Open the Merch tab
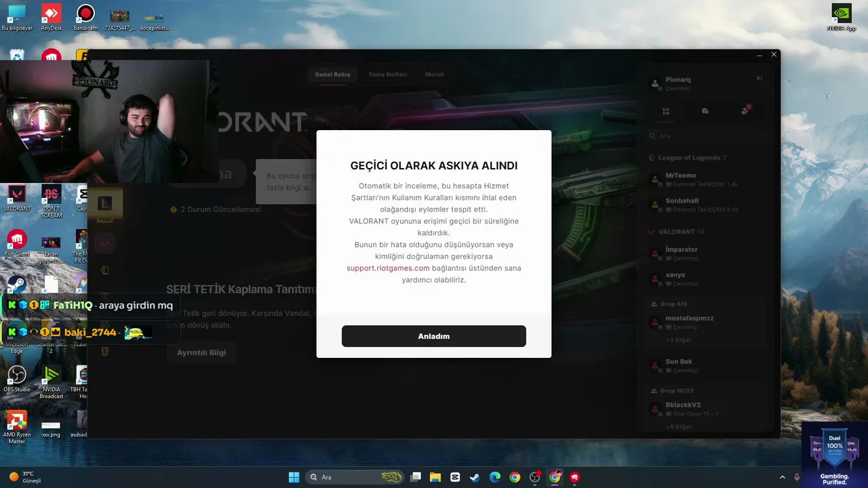The width and height of the screenshot is (868, 488). [435, 75]
